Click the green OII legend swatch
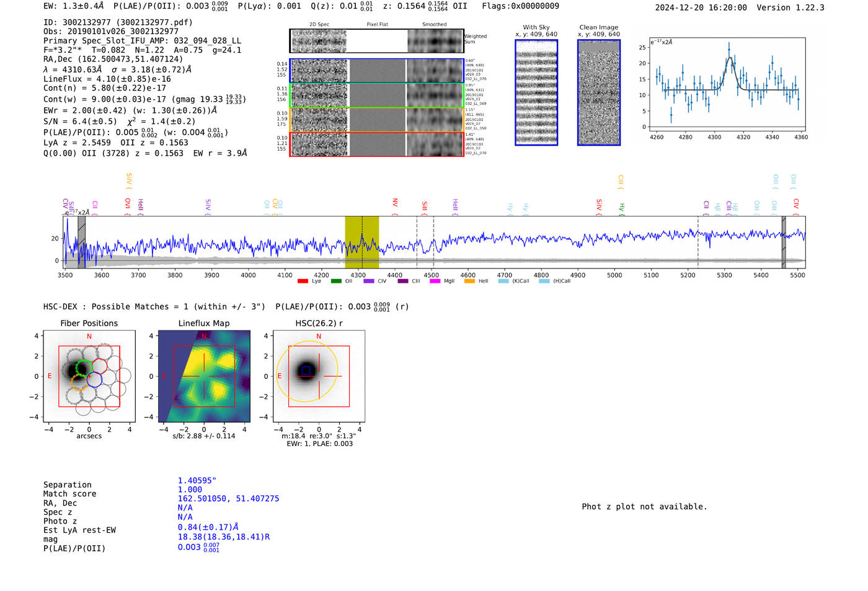Viewport: 868px width, 591px height. (x=336, y=282)
